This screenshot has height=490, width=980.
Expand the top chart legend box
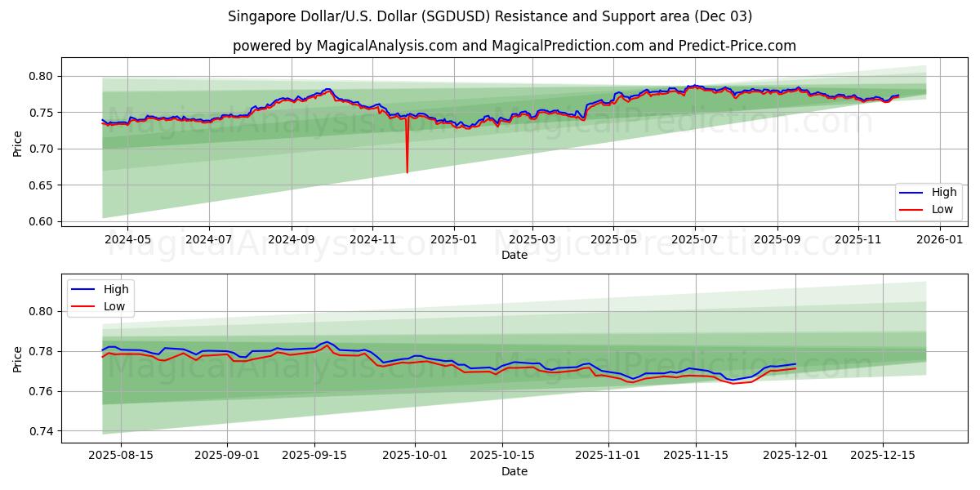coord(929,201)
